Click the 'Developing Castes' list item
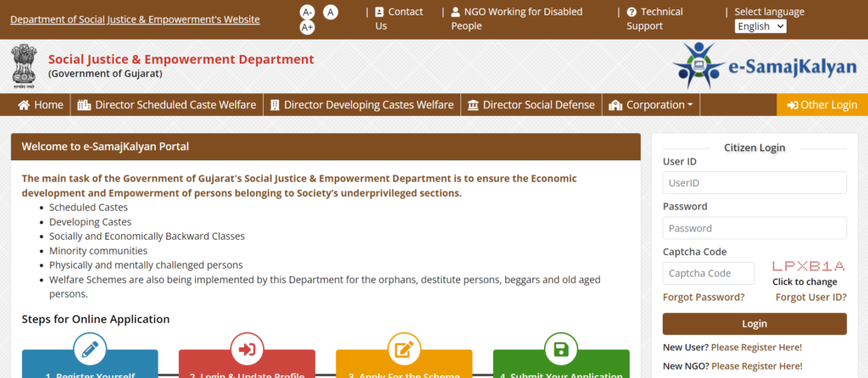The width and height of the screenshot is (868, 378). [90, 222]
